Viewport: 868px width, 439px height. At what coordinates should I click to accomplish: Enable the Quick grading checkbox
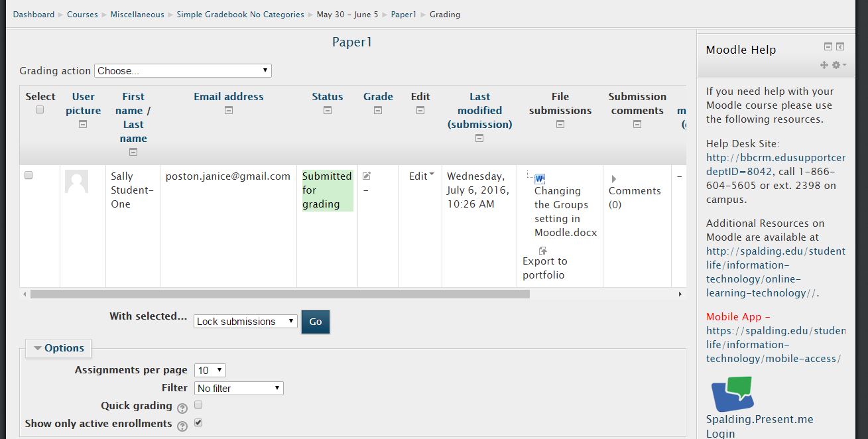click(198, 405)
